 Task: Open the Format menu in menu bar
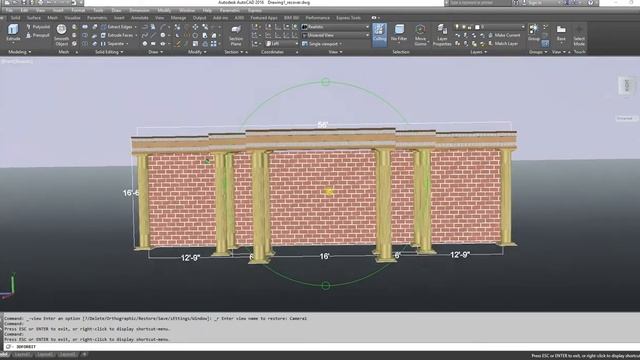click(x=78, y=10)
